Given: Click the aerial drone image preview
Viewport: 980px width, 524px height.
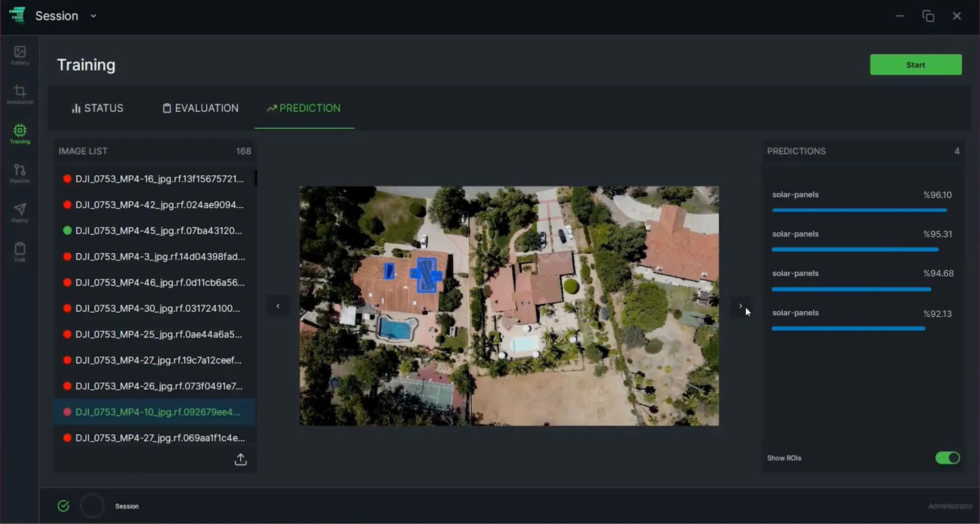Looking at the screenshot, I should 509,306.
